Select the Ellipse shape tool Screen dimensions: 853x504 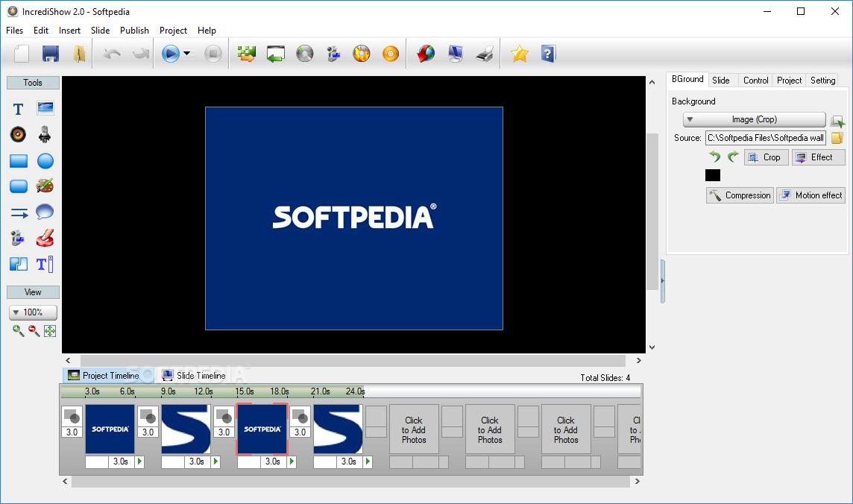(x=45, y=161)
